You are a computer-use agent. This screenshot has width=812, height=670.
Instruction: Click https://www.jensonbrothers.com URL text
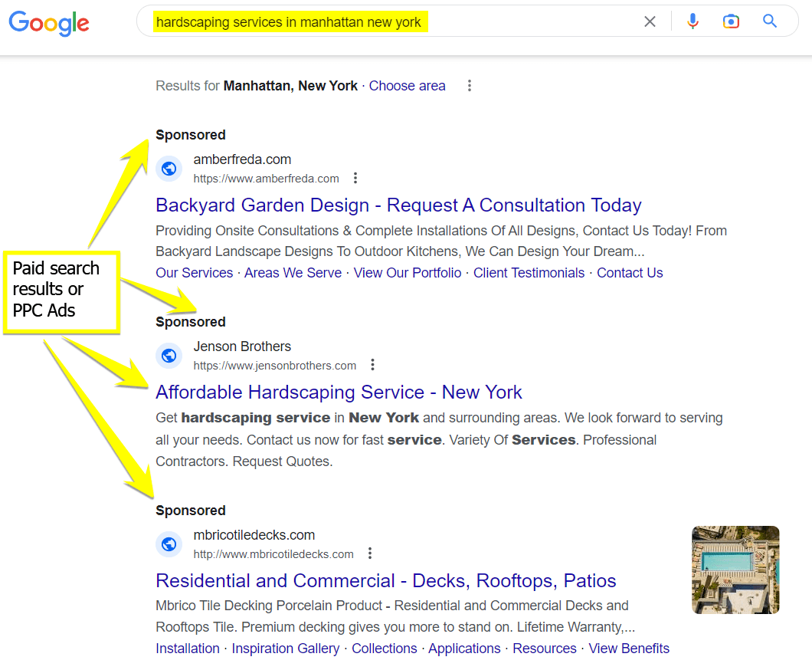coord(275,366)
